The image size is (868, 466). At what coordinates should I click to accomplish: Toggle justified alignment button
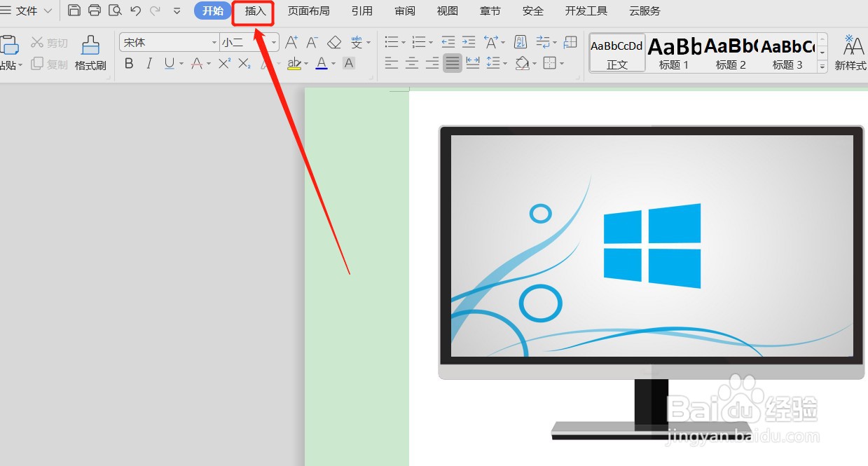tap(453, 64)
